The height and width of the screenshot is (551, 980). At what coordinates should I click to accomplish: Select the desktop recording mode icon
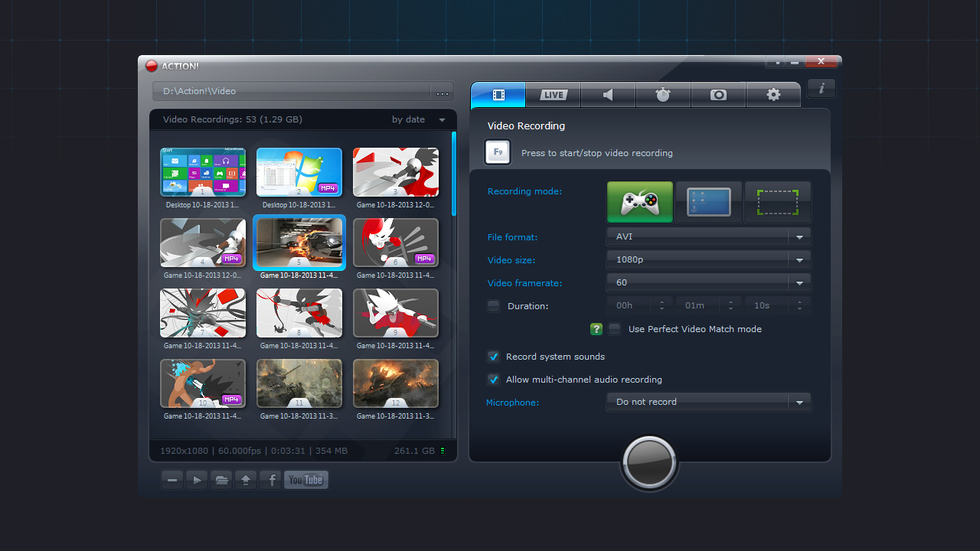[709, 202]
